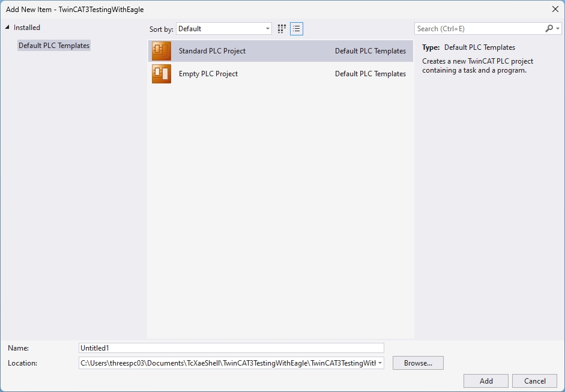Open the search options dropdown arrow
Viewport: 565px width, 392px height.
tap(558, 28)
